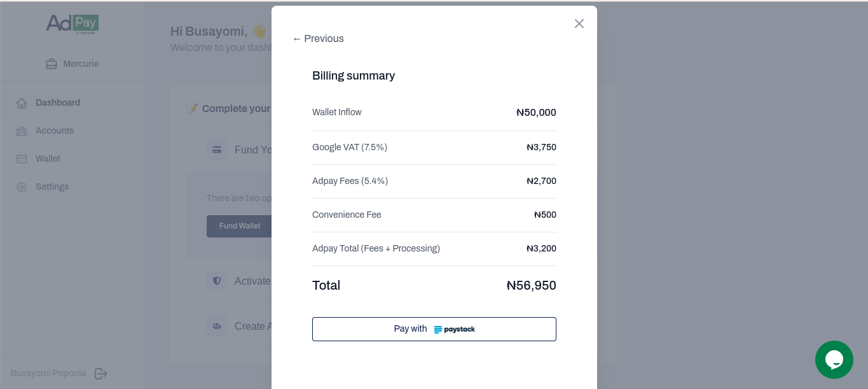
Task: Click the Activate shield icon
Action: point(217,281)
